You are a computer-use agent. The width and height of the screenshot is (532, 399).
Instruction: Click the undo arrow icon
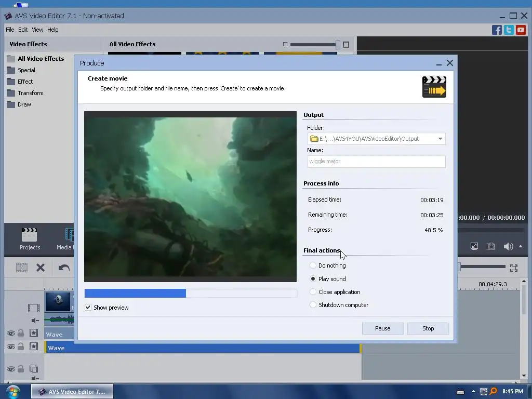pos(64,268)
